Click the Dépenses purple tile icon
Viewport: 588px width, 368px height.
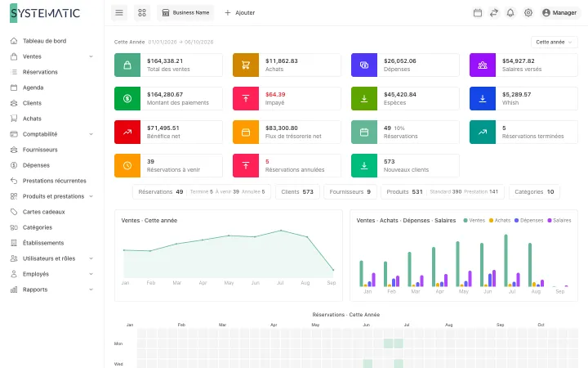click(364, 65)
